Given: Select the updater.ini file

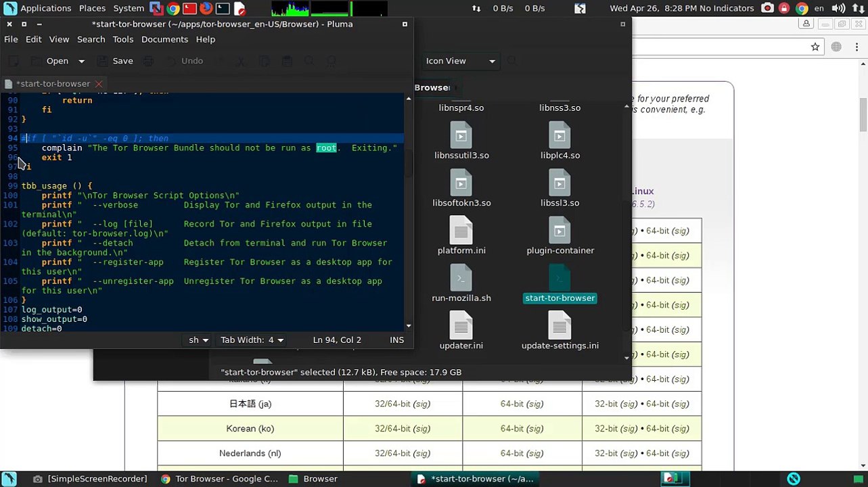Looking at the screenshot, I should tap(461, 332).
